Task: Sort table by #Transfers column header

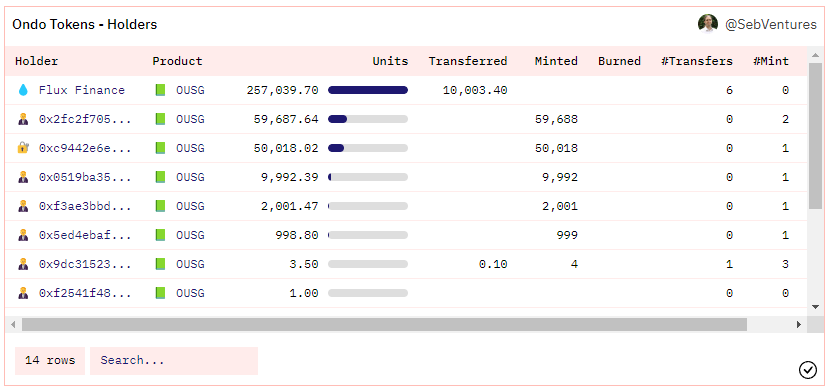Action: pos(697,61)
